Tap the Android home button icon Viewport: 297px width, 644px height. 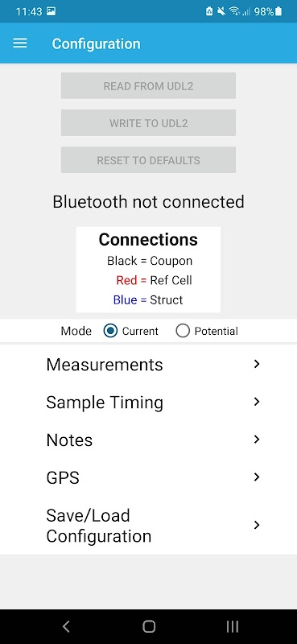coord(149,626)
